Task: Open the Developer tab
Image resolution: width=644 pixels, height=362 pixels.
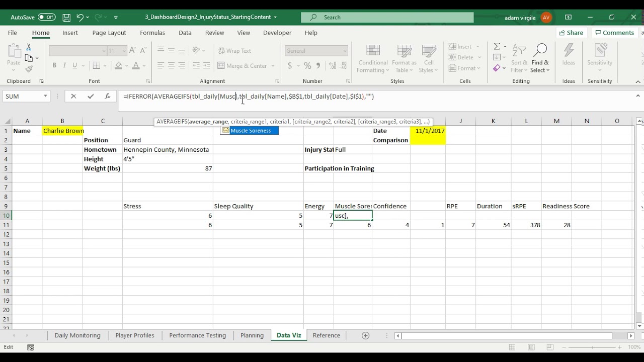Action: tap(277, 33)
